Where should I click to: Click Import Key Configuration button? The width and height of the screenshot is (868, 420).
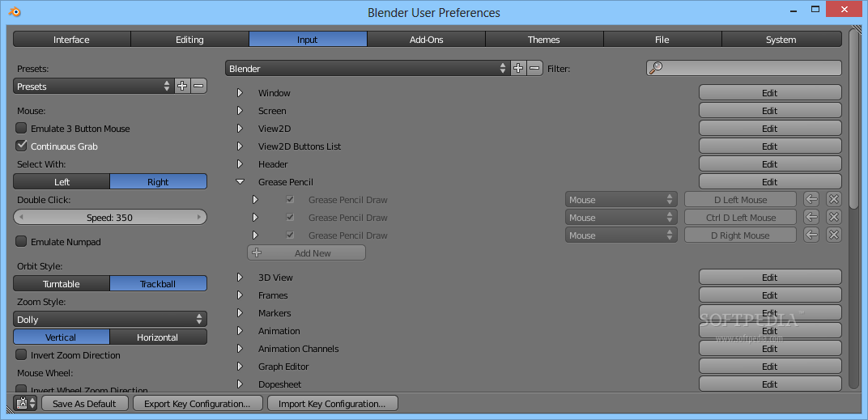[332, 403]
